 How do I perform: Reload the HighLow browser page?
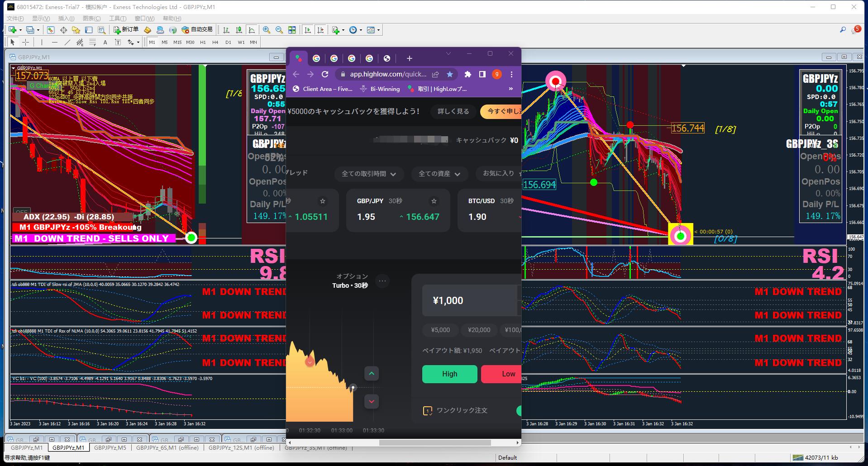325,74
